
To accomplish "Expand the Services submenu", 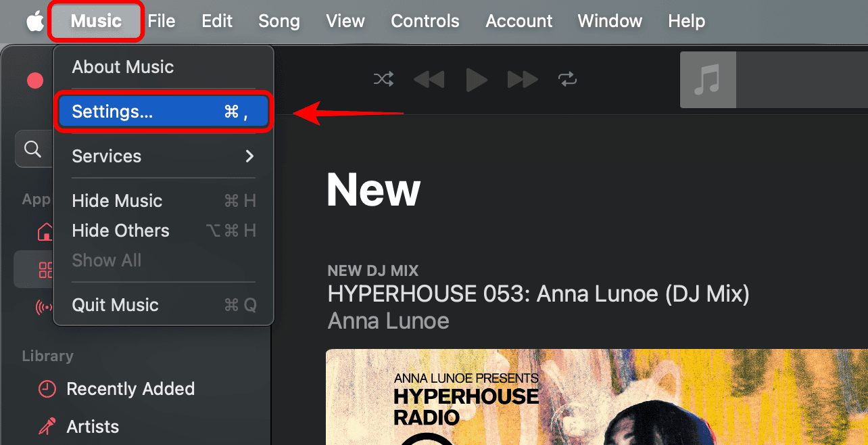I will click(163, 156).
